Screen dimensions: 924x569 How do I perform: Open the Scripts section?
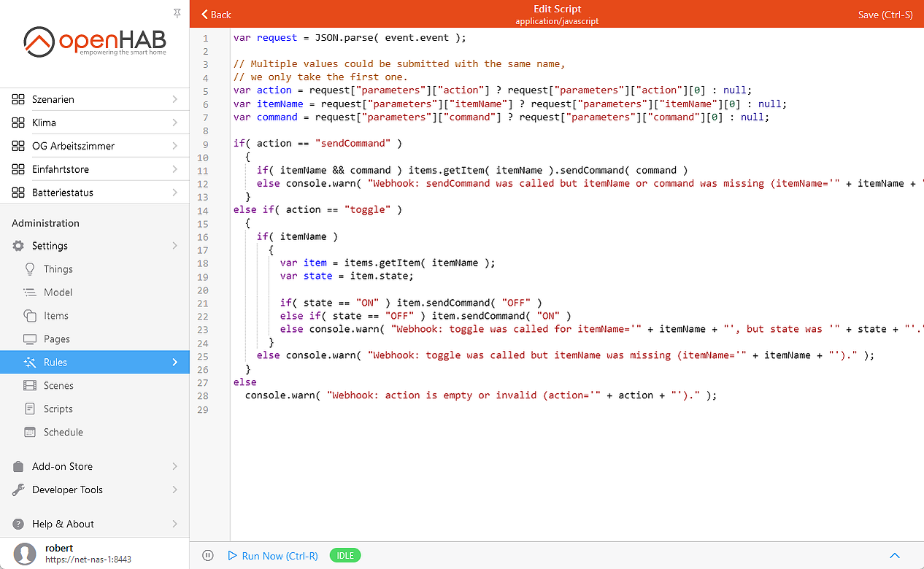point(95,409)
